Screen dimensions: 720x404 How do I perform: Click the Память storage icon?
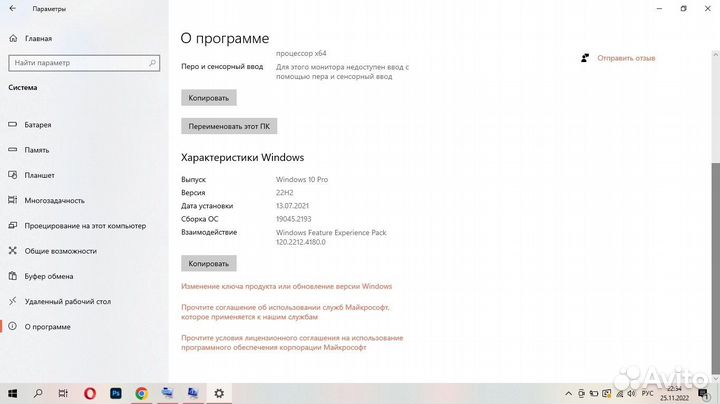point(13,150)
